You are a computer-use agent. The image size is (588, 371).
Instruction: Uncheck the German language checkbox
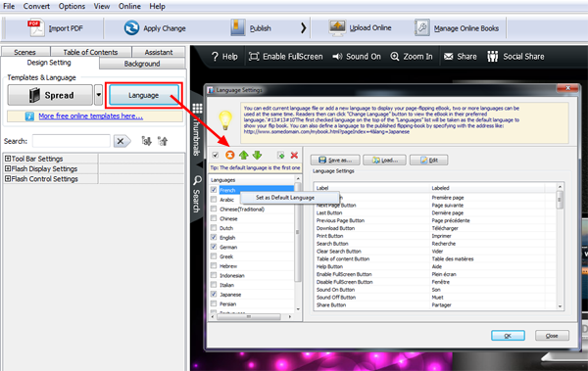tap(214, 247)
